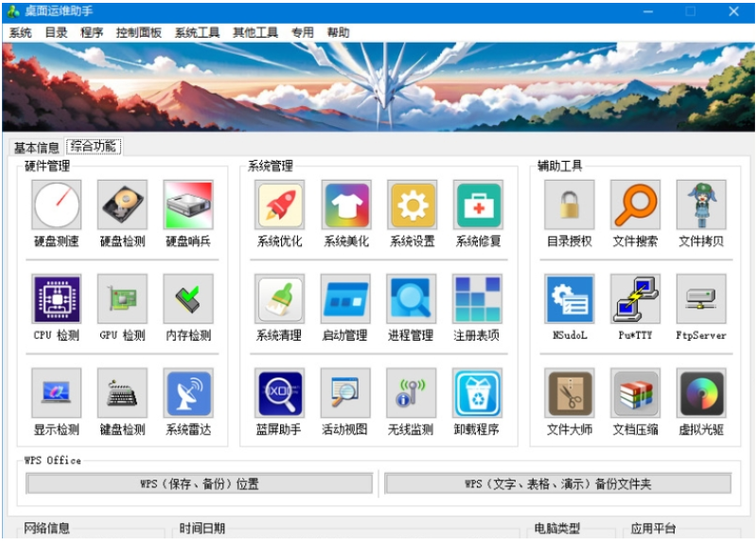Click the 卸载程序 uninstall bin icon

[x=478, y=393]
